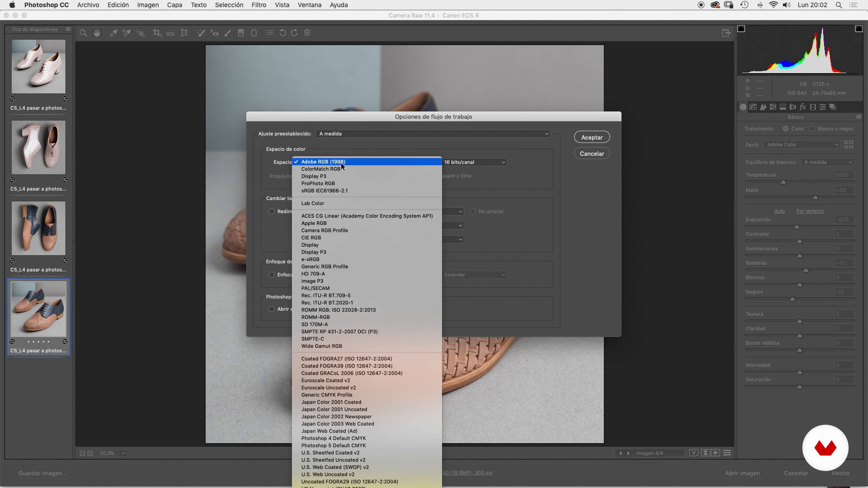Select the Blanco y negro radio button
This screenshot has height=488, width=868.
[x=812, y=129]
